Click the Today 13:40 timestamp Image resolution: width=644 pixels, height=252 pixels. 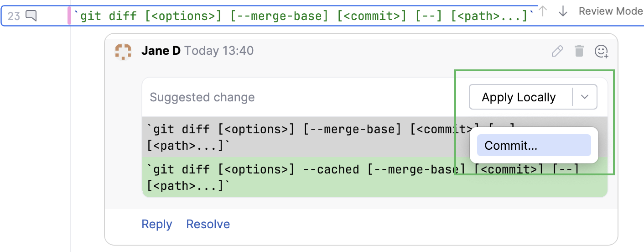click(219, 50)
